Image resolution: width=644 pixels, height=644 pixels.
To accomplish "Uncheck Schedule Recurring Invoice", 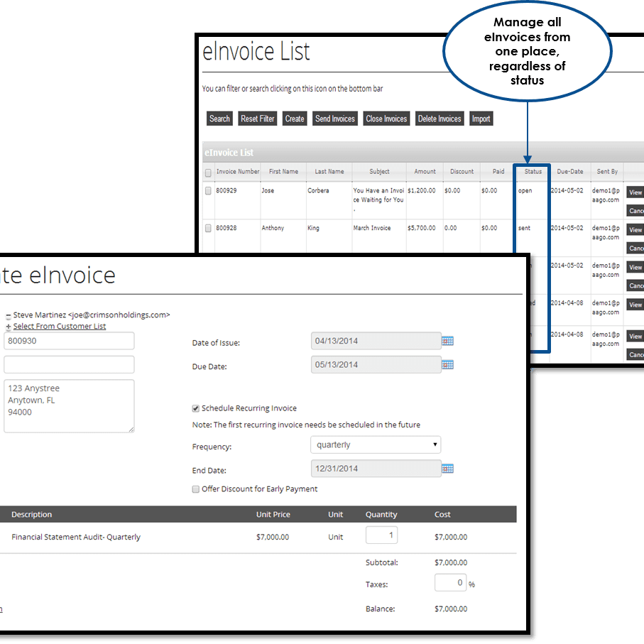I will 196,408.
